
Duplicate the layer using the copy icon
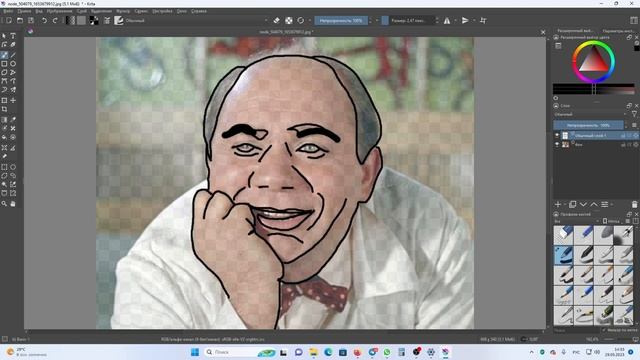pos(573,204)
